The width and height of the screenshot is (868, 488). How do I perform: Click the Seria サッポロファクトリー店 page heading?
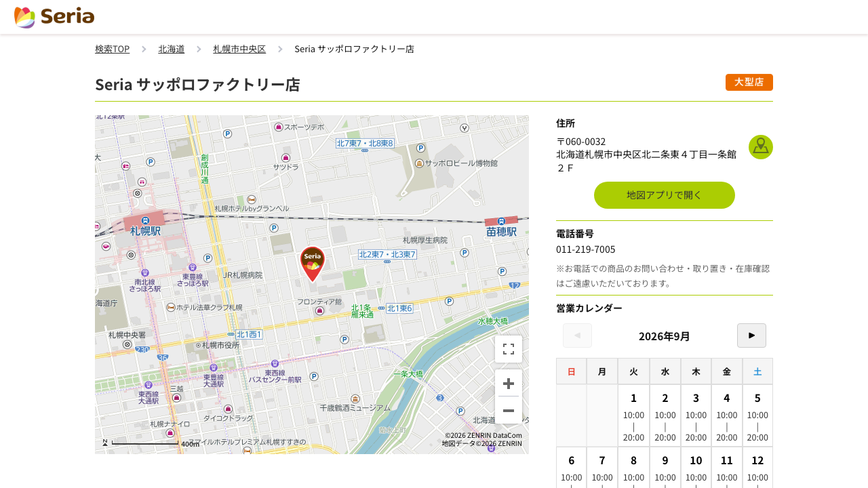(197, 85)
